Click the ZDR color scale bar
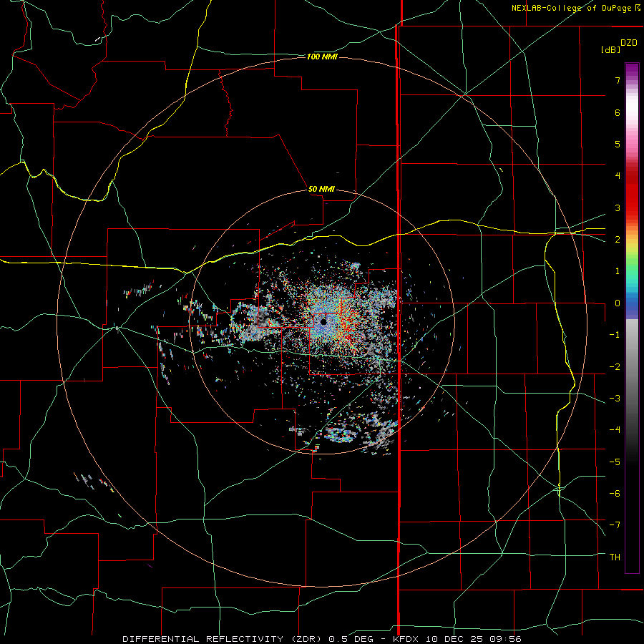 pos(632,318)
